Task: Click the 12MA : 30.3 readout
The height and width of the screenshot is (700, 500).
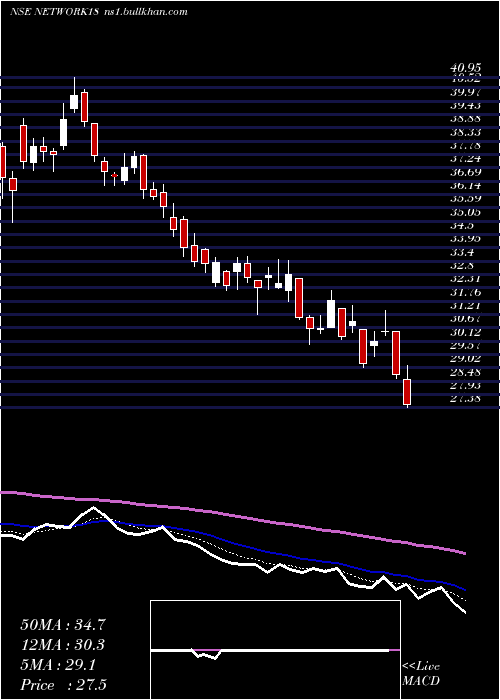Action: (x=63, y=645)
